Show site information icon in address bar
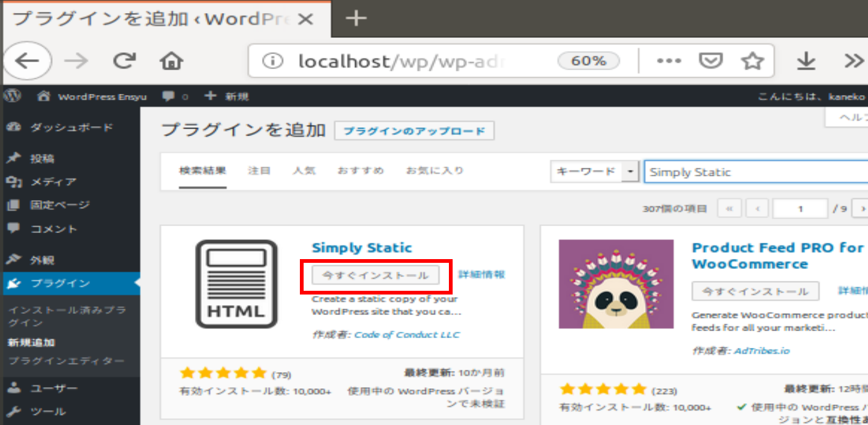 pyautogui.click(x=272, y=61)
